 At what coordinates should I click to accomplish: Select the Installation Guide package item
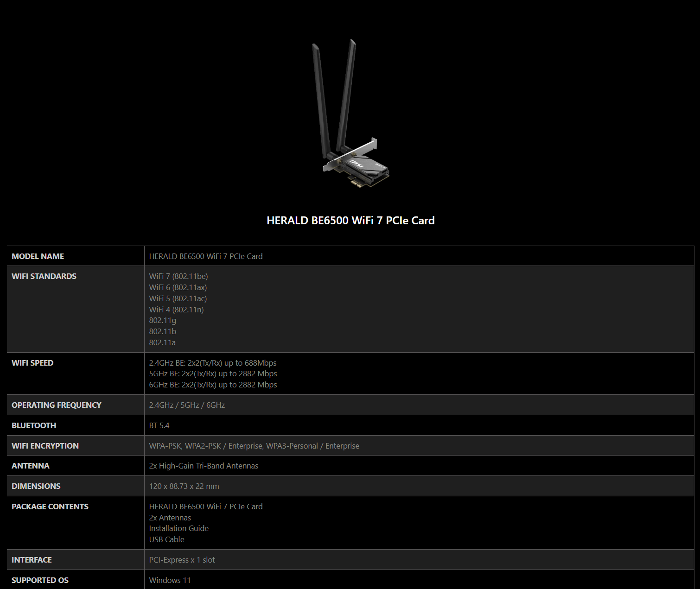(x=179, y=528)
